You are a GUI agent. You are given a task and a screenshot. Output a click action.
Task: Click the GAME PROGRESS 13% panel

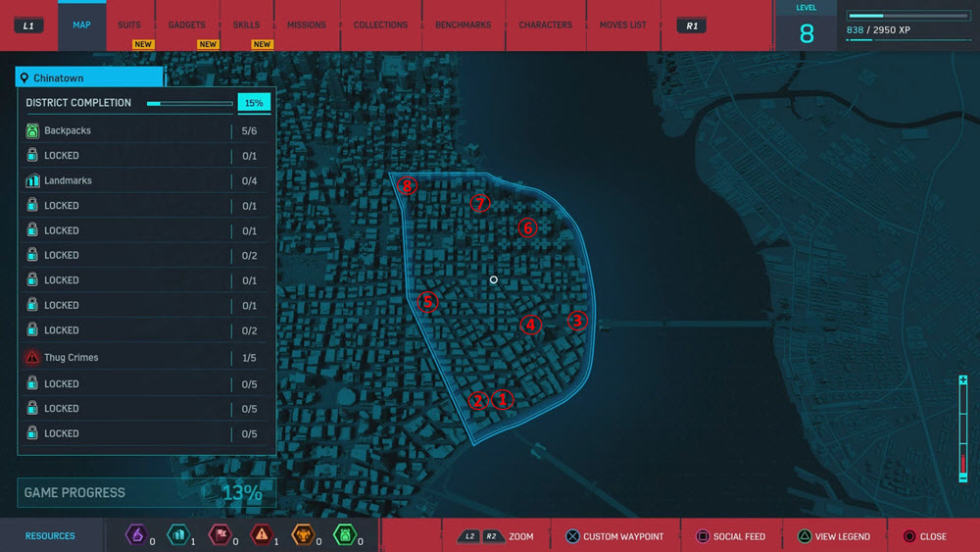[147, 492]
